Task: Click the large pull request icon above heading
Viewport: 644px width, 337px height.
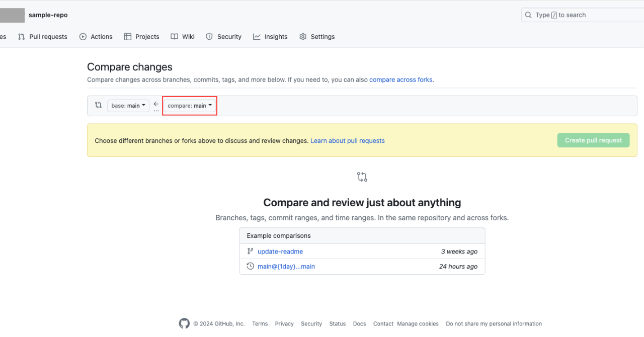Action: tap(362, 177)
